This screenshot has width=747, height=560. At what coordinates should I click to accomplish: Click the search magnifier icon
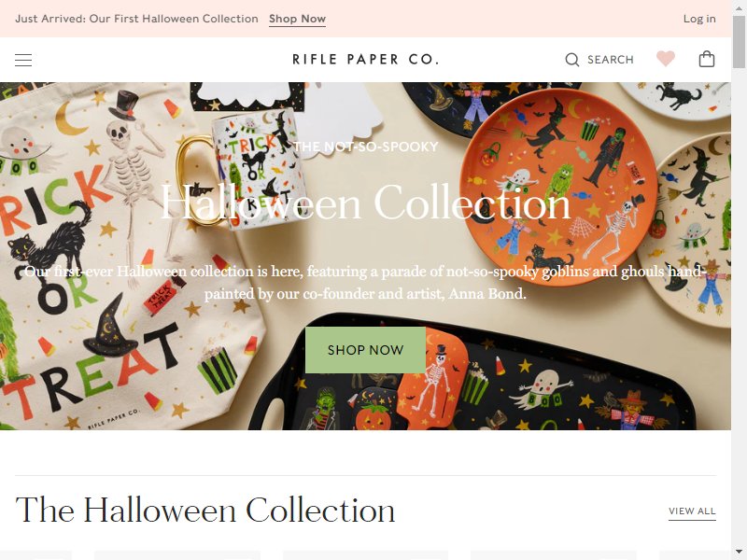pos(571,60)
